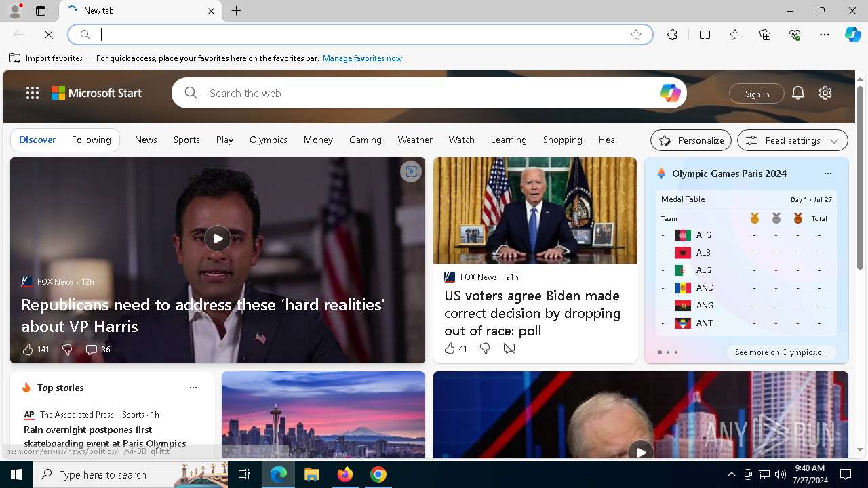Screen dimensions: 868x488
Task: Open the notifications bell
Action: (x=798, y=93)
